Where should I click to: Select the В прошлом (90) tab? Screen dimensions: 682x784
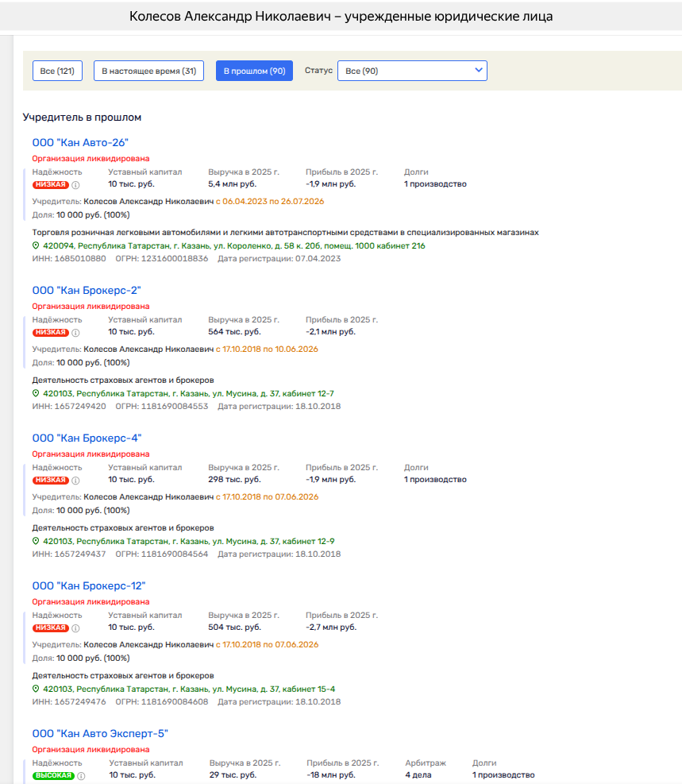tap(254, 71)
